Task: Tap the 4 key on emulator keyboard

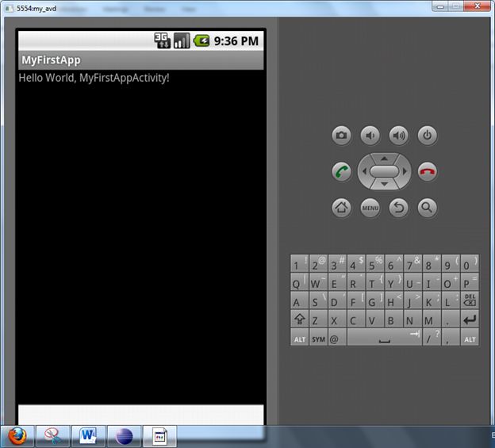Action: 356,263
